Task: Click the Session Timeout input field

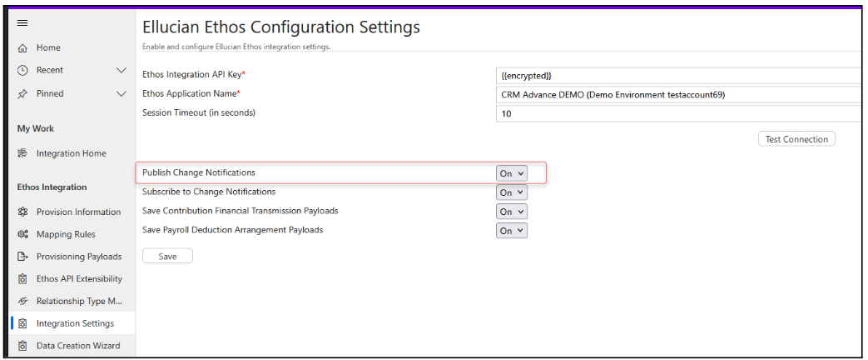Action: (679, 113)
